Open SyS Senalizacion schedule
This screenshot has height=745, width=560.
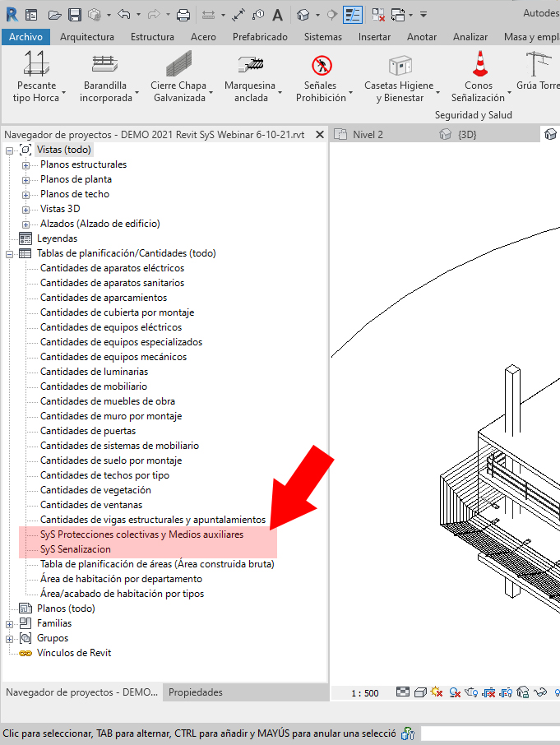coord(75,549)
